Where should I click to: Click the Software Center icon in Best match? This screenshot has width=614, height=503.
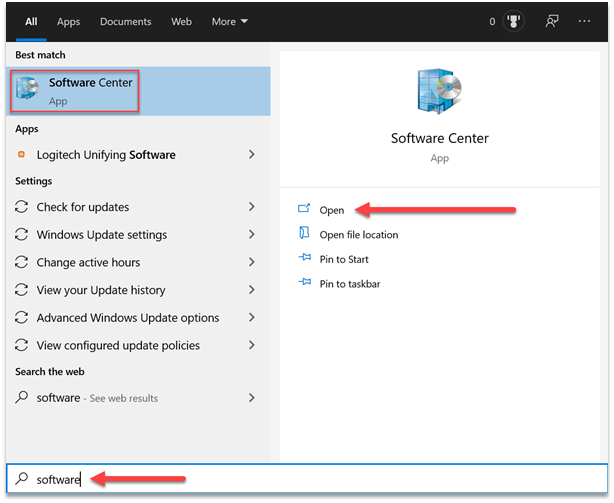pos(29,92)
